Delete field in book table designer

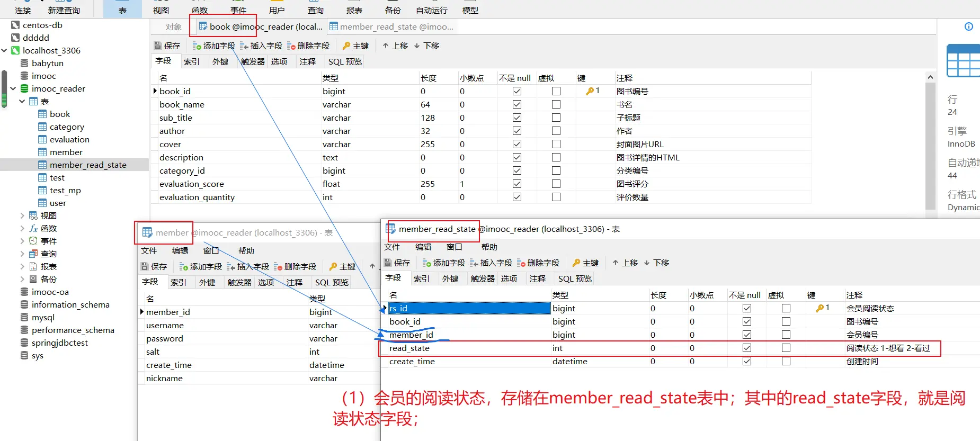pos(308,46)
